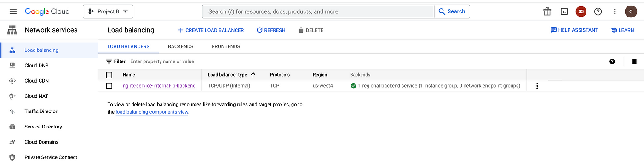Click the Protocols column header

(280, 75)
